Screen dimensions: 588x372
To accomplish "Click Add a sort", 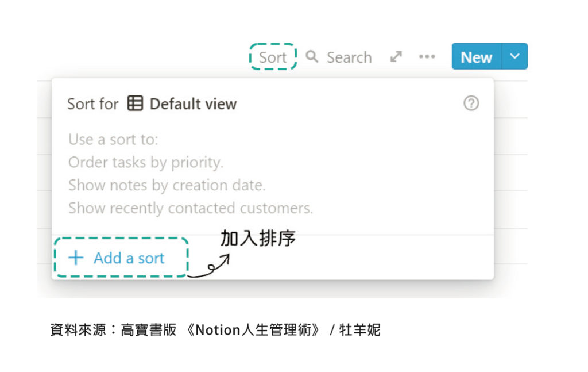I will pyautogui.click(x=117, y=258).
